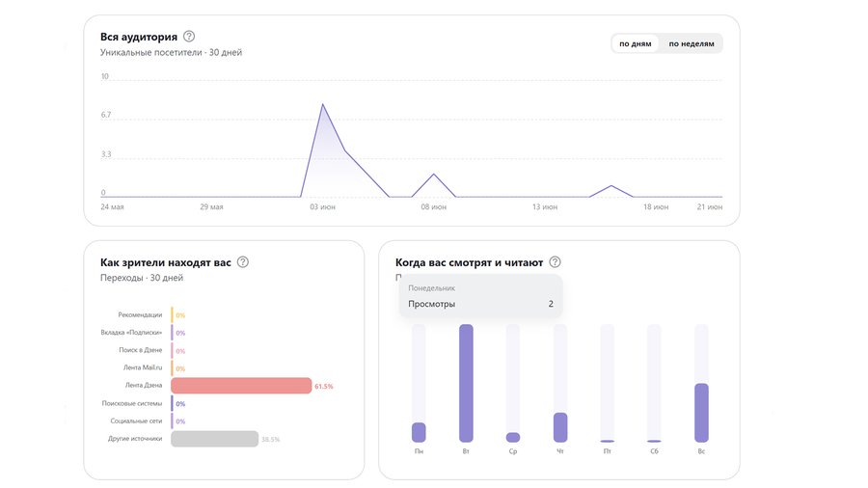Click help icon next to "Вся аудитория"
Screen dimensions: 868x488
click(x=189, y=37)
